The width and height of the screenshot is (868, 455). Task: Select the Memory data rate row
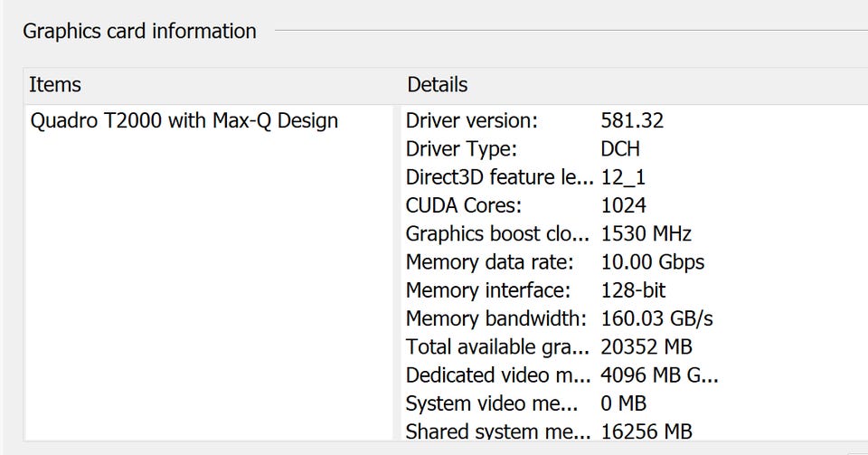pyautogui.click(x=489, y=262)
